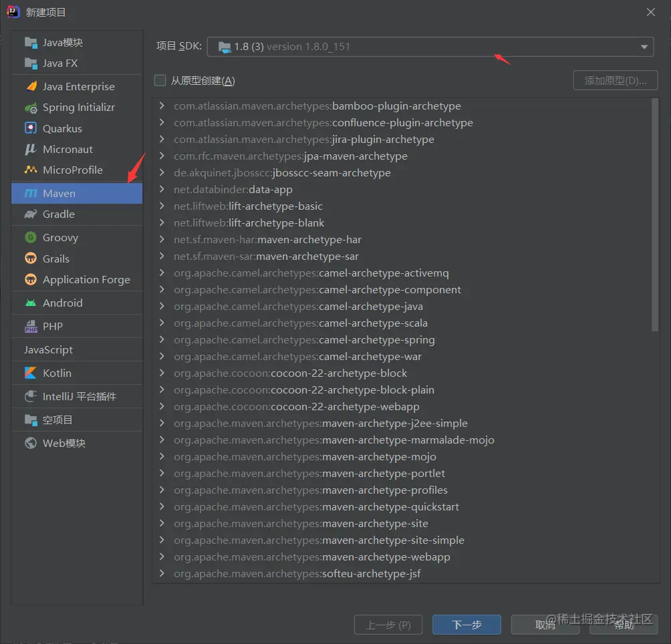
Task: Click the 下一步 button
Action: tap(466, 625)
